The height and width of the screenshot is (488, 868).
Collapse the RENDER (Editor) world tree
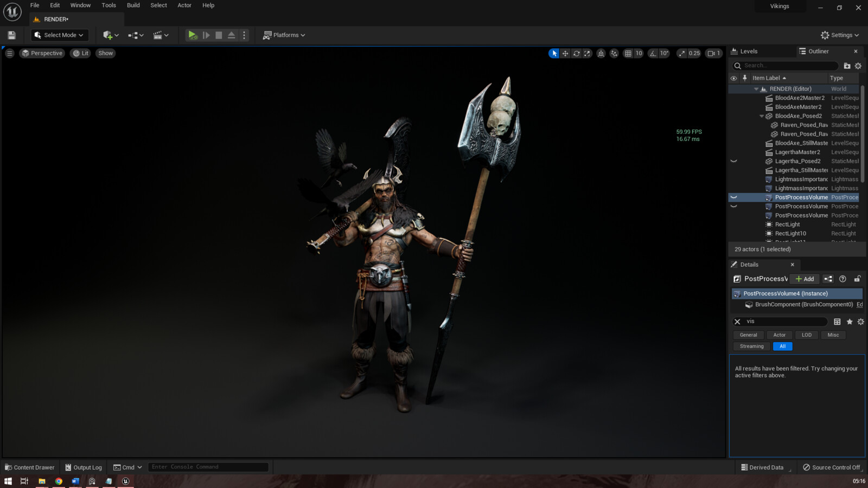(756, 89)
